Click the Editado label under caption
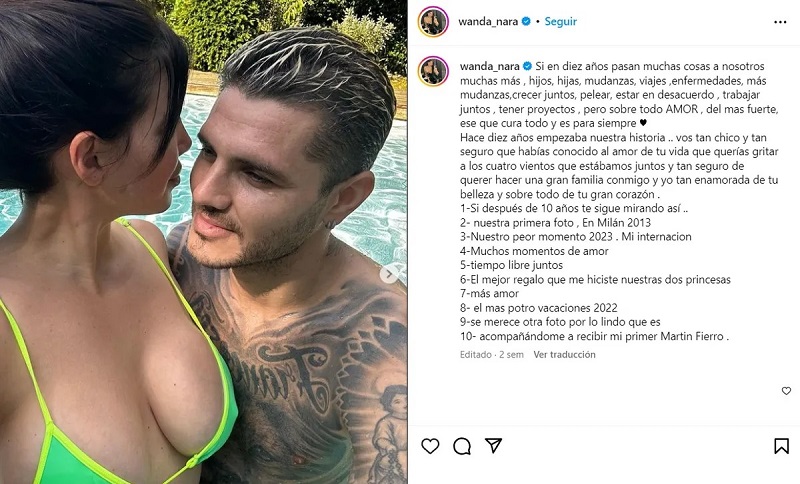This screenshot has width=800, height=484. (476, 354)
